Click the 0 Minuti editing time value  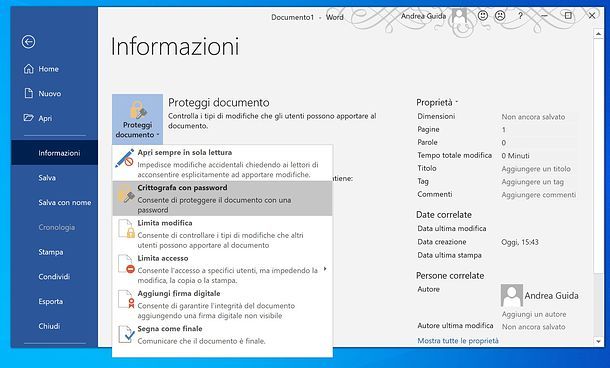[515, 156]
